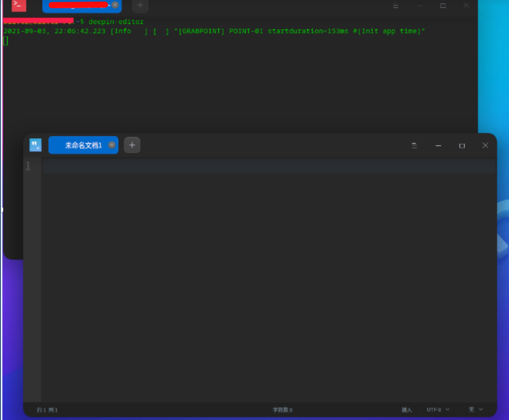The width and height of the screenshot is (509, 420).
Task: Open the editor hamburger menu
Action: coord(414,146)
